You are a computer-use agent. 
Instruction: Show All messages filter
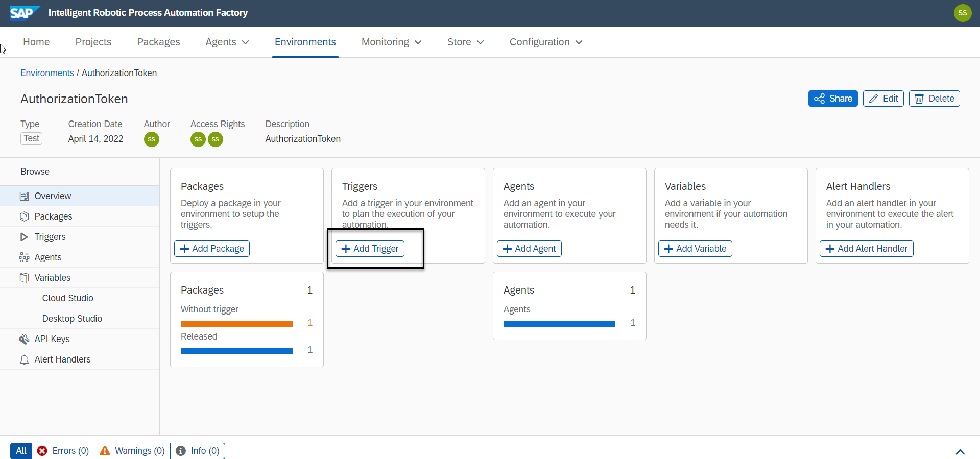click(21, 451)
